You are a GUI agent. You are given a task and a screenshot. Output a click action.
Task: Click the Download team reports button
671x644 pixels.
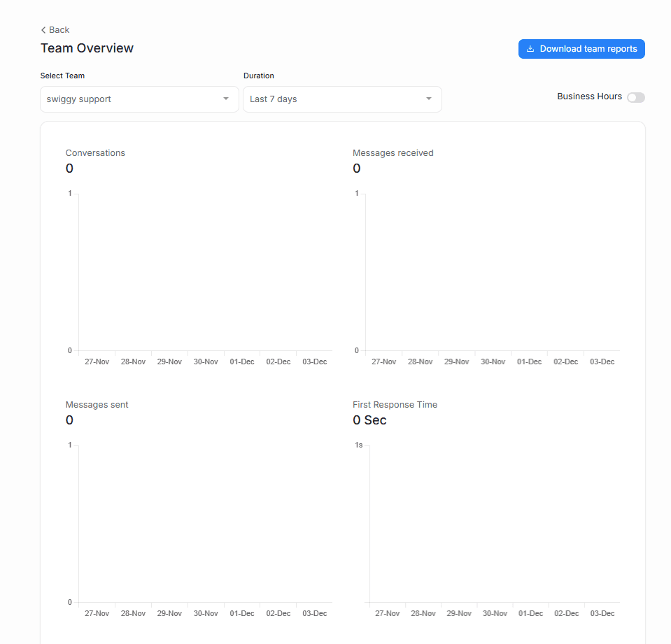(581, 48)
